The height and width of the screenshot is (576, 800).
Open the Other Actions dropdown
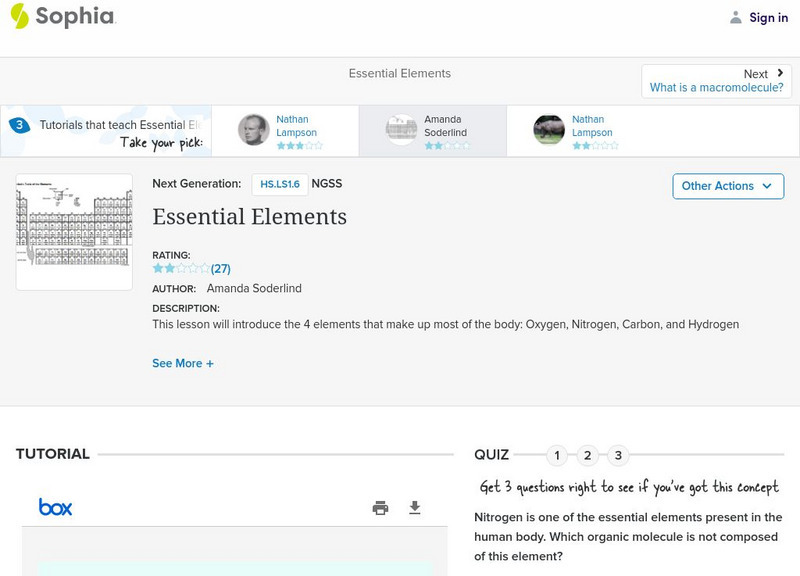[728, 186]
